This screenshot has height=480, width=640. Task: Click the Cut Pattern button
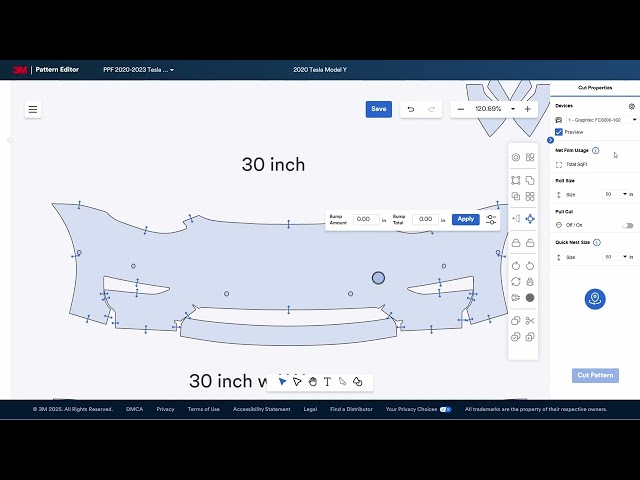point(595,375)
